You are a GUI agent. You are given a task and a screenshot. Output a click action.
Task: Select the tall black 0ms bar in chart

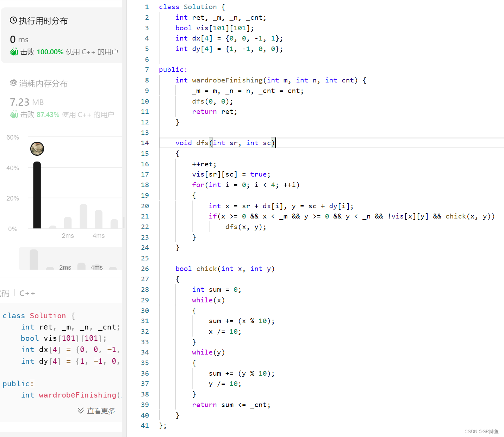tap(37, 195)
